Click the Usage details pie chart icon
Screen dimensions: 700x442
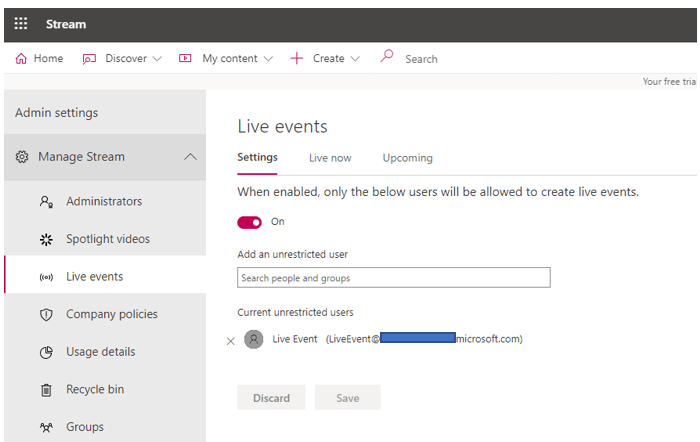tap(46, 352)
